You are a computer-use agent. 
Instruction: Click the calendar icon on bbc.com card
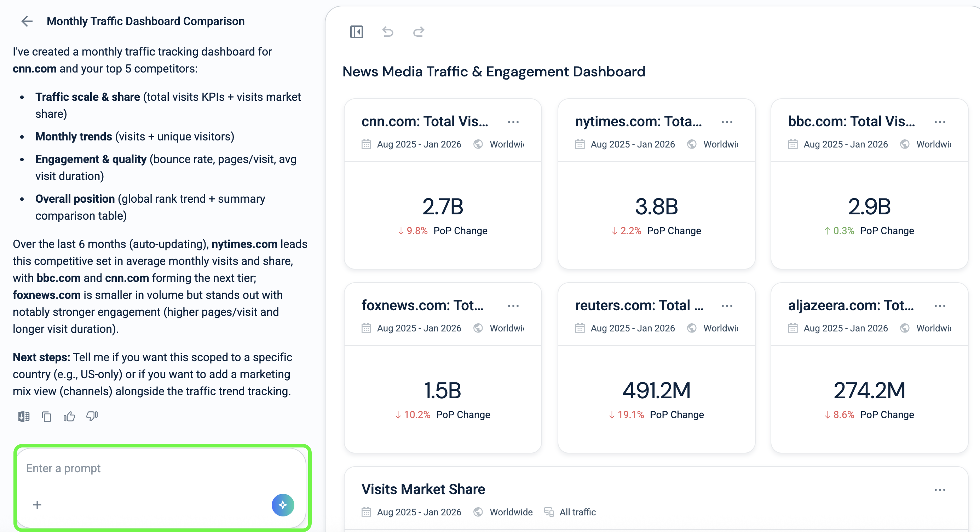pos(792,144)
